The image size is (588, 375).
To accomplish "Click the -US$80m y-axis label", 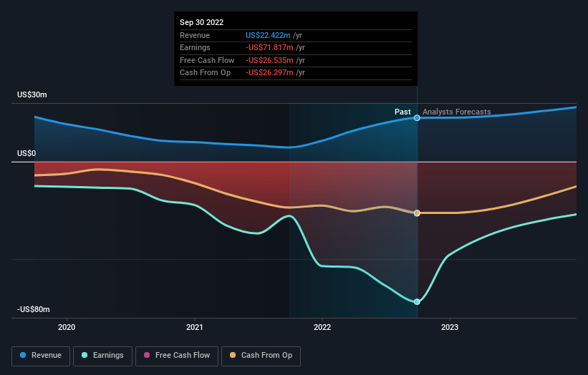I will coord(34,309).
